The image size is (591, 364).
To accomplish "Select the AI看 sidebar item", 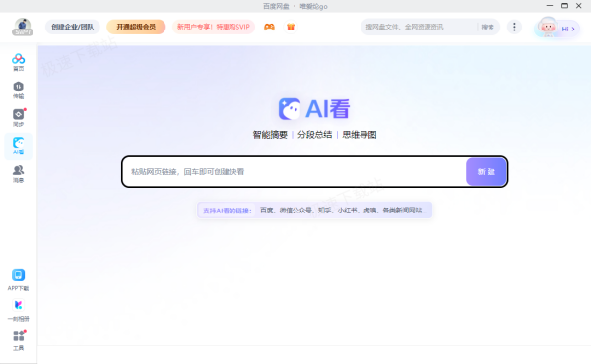I will (18, 147).
